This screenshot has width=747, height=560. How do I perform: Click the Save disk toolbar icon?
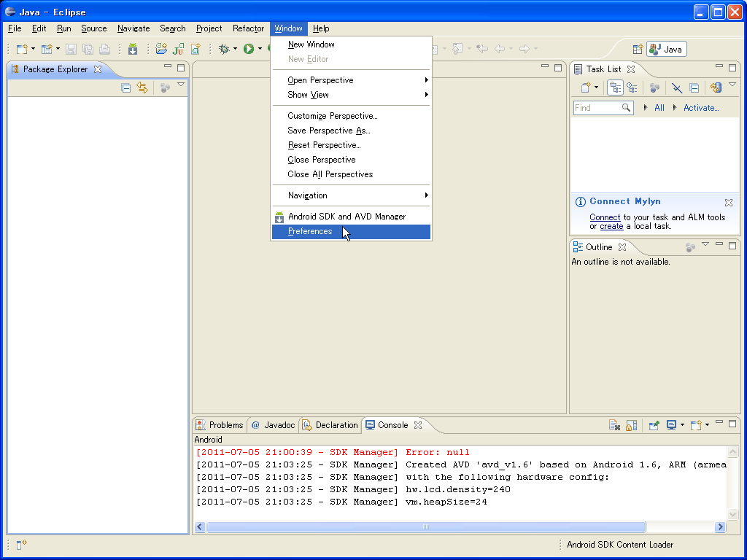click(71, 49)
